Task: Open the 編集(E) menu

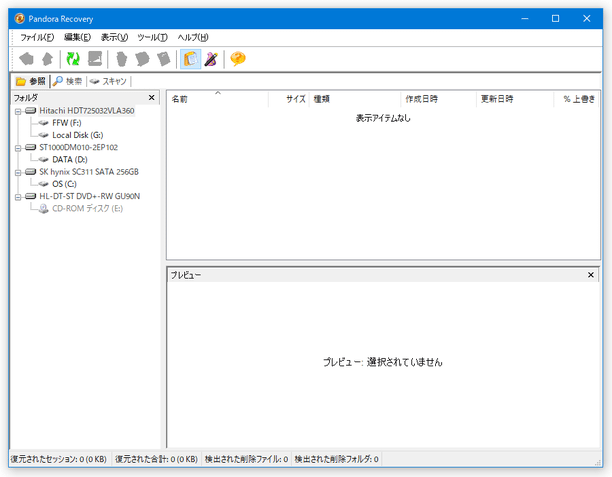Action: (x=77, y=37)
